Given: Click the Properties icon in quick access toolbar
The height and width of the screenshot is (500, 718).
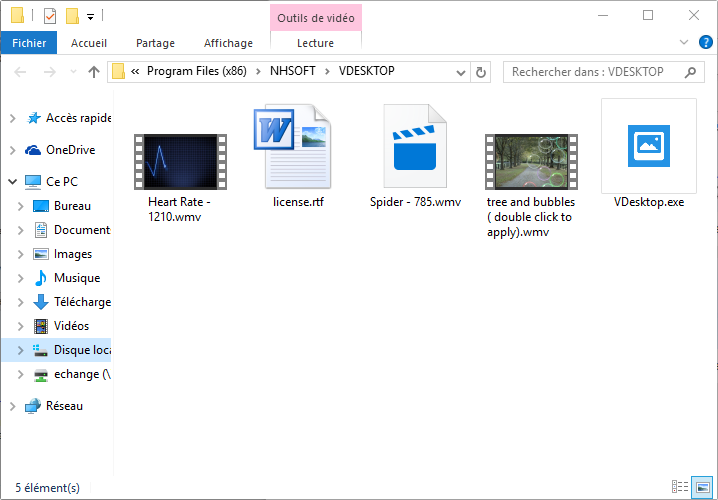Looking at the screenshot, I should (50, 16).
